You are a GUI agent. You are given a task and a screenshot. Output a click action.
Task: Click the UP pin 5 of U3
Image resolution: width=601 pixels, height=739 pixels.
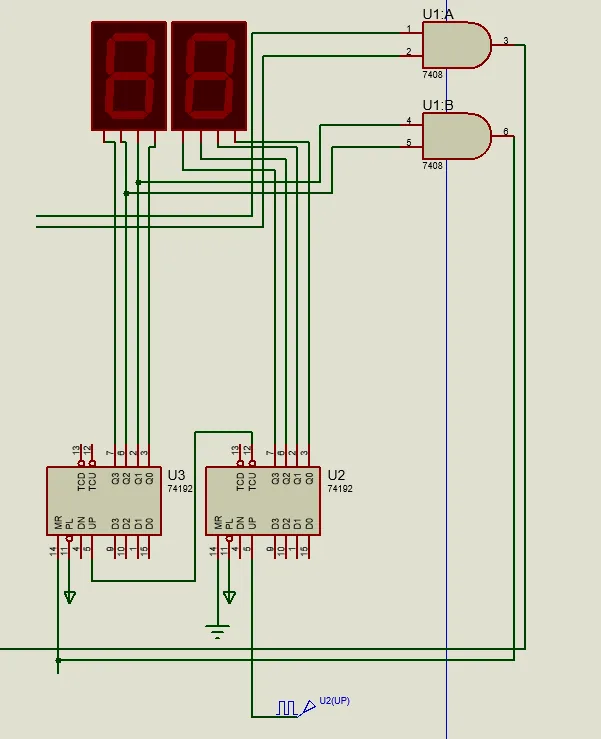point(91,548)
